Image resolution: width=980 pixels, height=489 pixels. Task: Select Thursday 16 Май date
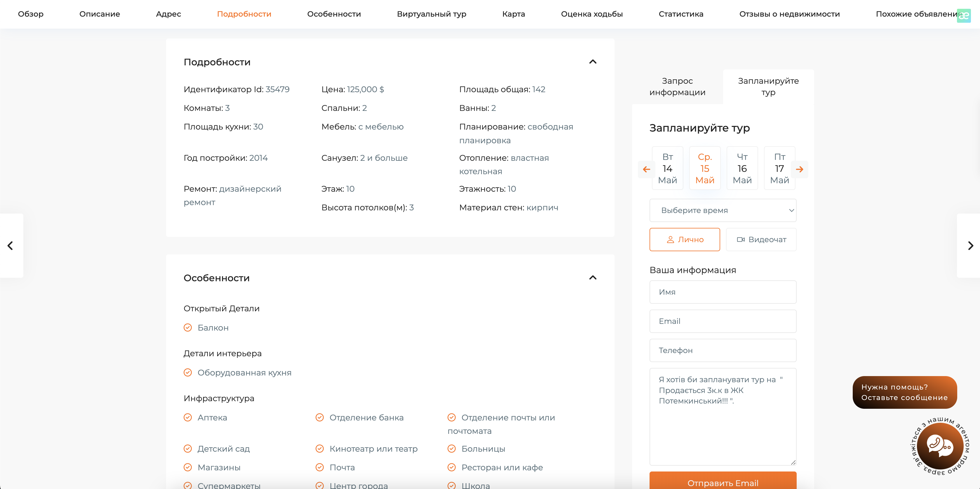pos(742,168)
